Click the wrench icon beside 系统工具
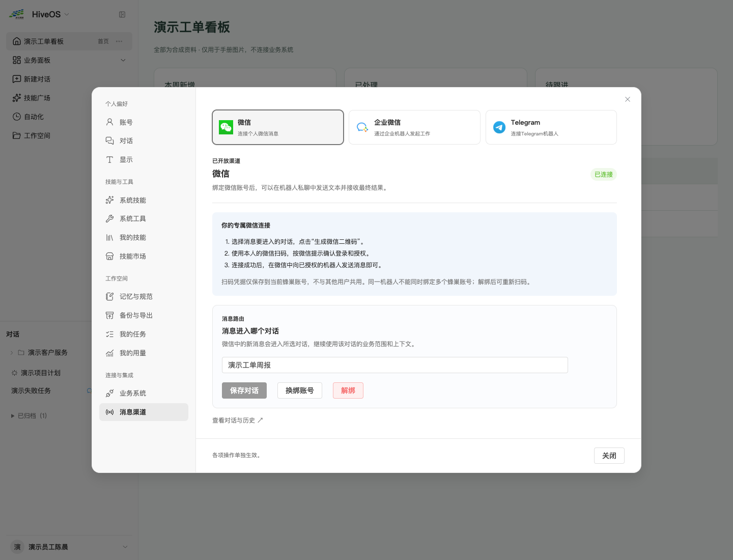This screenshot has width=733, height=560. click(109, 218)
